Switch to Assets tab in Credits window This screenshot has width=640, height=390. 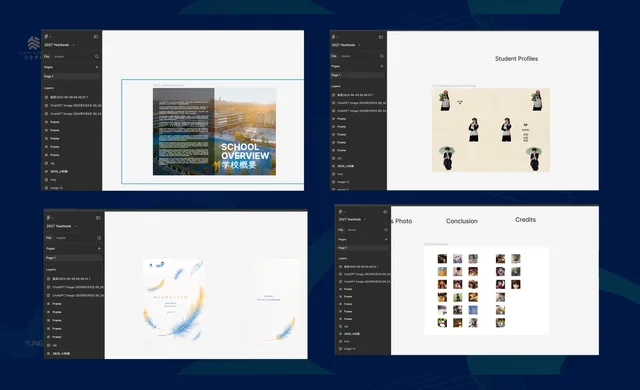click(352, 230)
